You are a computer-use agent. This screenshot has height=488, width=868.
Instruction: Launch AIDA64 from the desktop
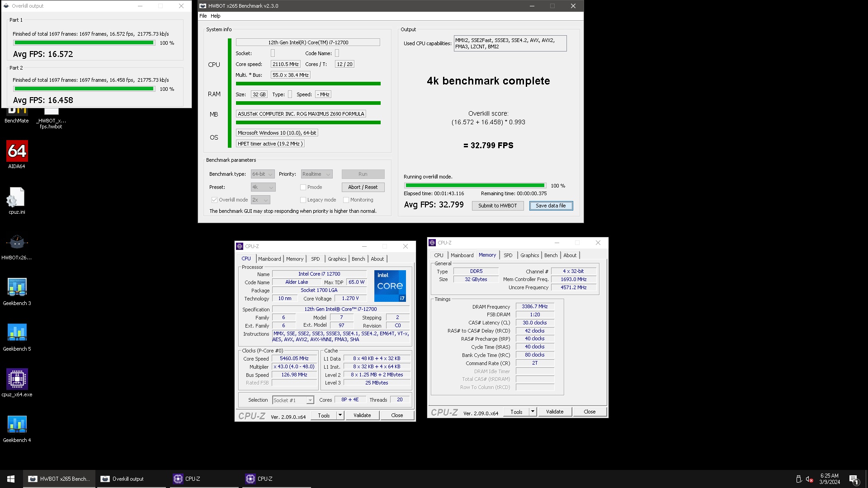tap(17, 155)
